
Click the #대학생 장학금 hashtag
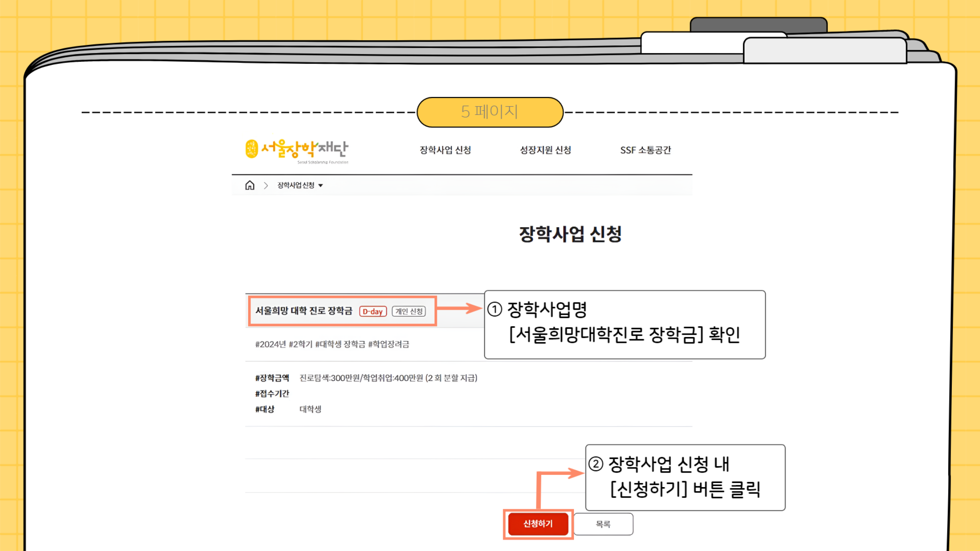340,344
